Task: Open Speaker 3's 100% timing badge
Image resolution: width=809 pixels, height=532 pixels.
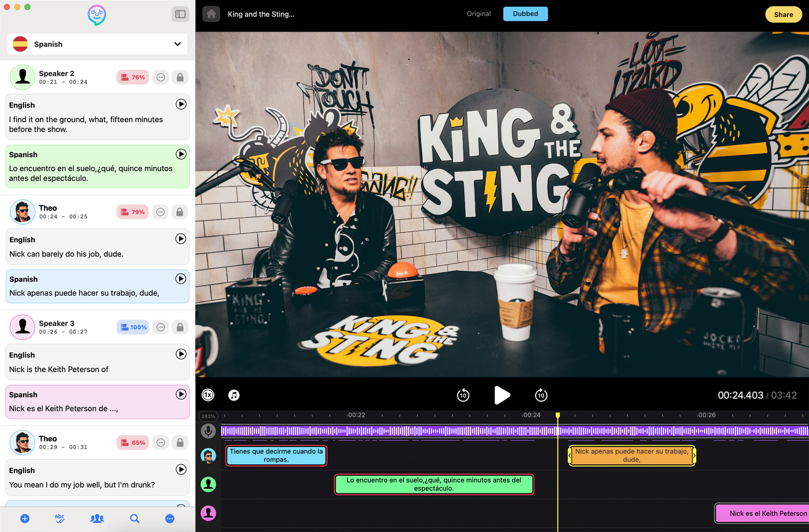Action: 133,327
